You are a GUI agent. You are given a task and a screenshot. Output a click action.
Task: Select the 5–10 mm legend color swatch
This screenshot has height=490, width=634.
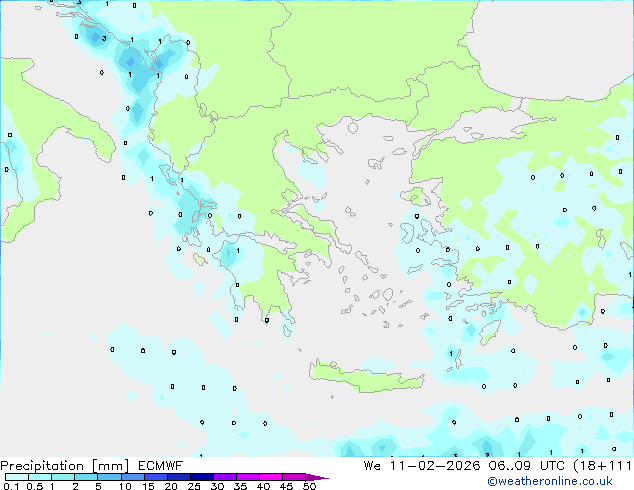tap(109, 477)
